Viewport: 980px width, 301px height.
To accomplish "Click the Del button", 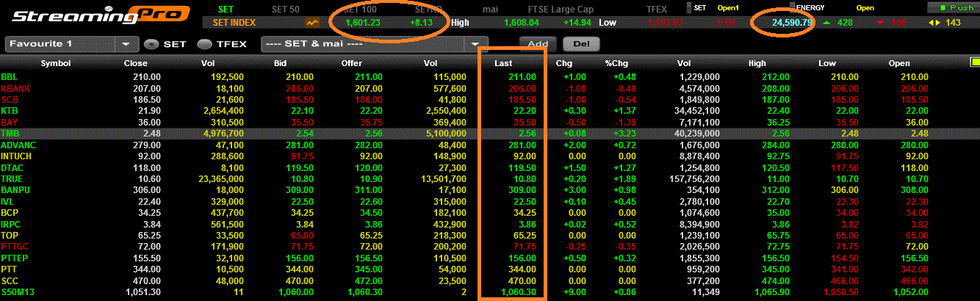I will click(x=581, y=43).
